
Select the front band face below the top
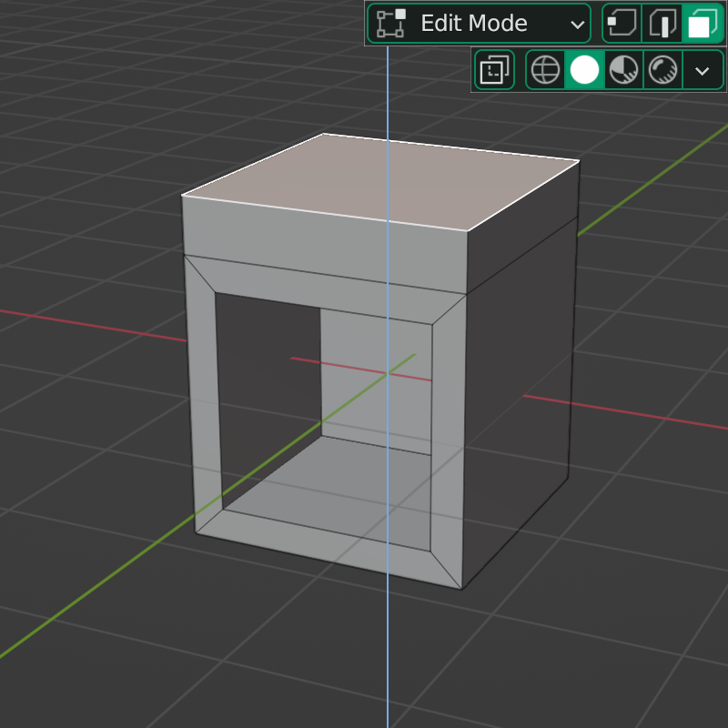(325, 244)
